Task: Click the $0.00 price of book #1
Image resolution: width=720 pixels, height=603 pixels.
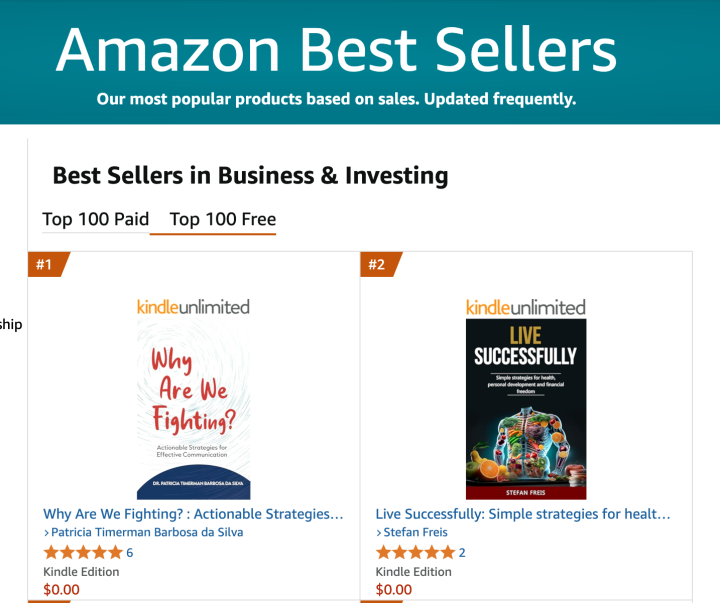Action: pos(61,589)
